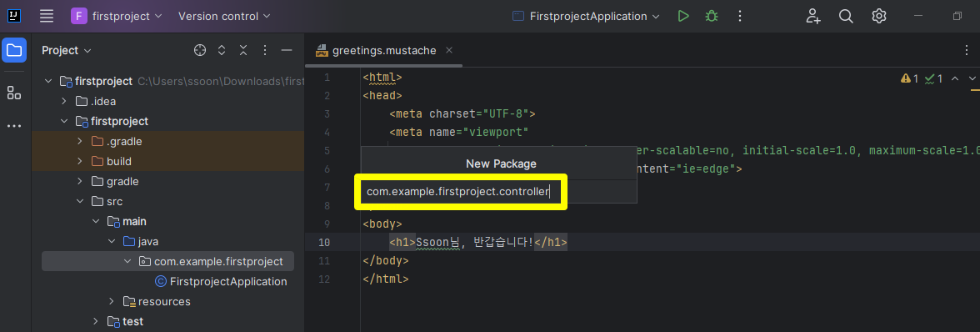This screenshot has width=980, height=332.
Task: Run FirstprojectApplication with the green play icon
Action: [x=683, y=16]
